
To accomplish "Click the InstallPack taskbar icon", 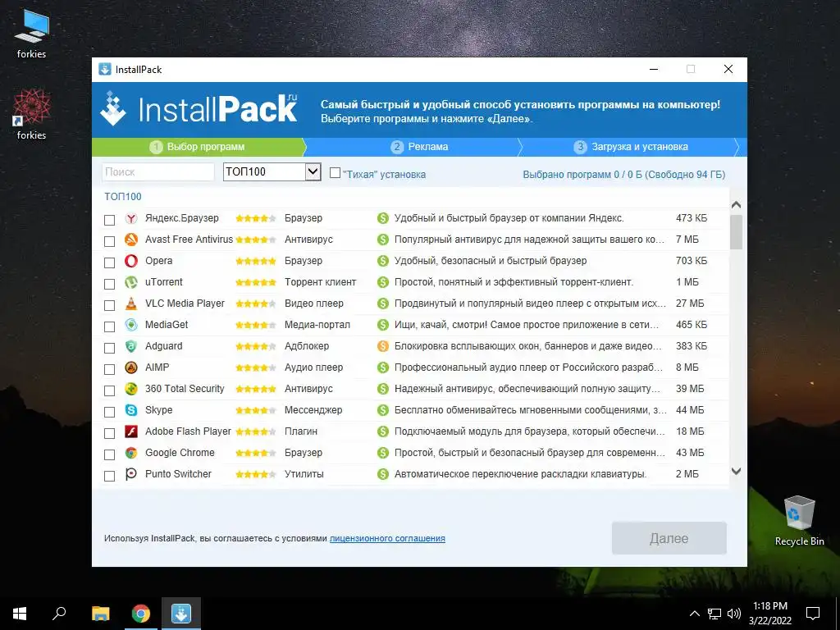I will [x=181, y=614].
